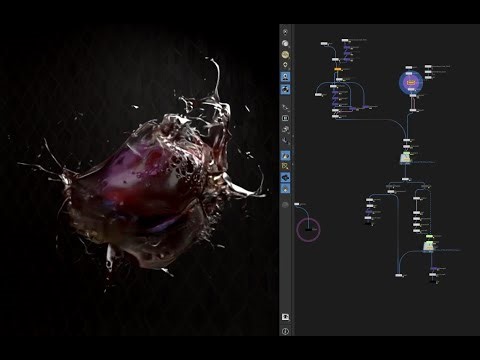Viewport: 480px width, 360px height.
Task: Select the gray sphere shading icon
Action: tap(285, 43)
